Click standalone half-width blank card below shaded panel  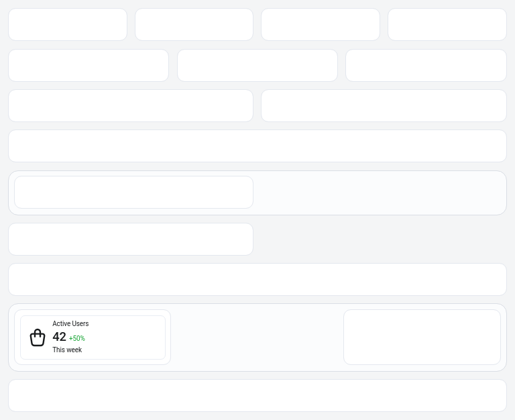point(131,240)
